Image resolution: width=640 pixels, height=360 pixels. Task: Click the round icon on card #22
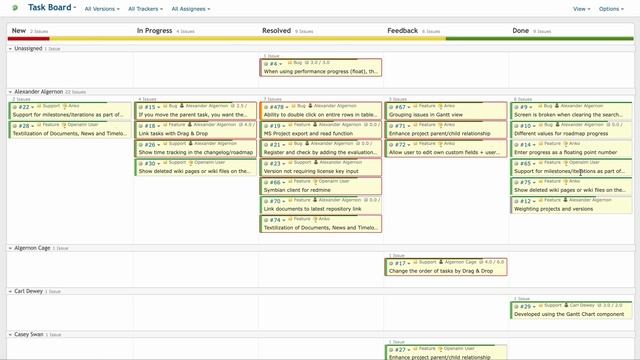tap(15, 107)
